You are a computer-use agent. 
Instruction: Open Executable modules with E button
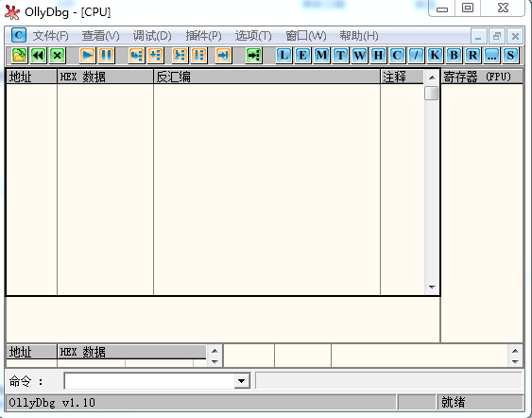point(303,56)
